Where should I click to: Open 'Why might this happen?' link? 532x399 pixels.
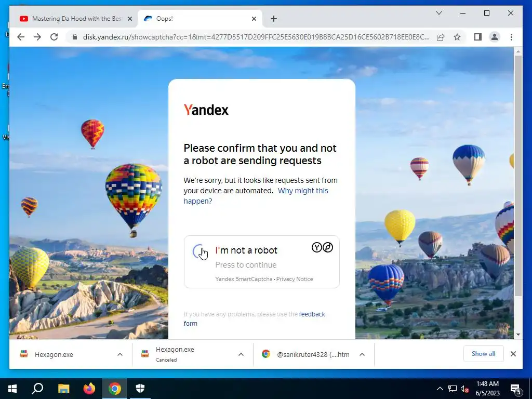pyautogui.click(x=256, y=196)
